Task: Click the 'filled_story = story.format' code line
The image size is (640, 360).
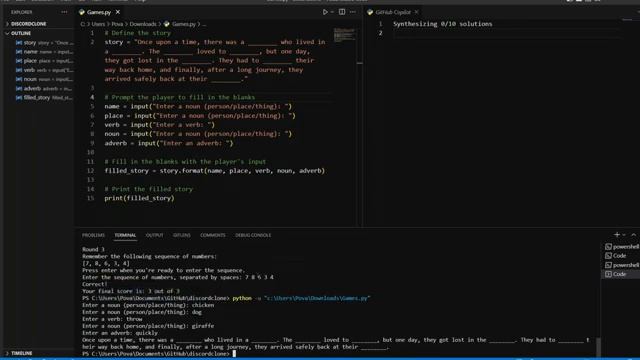Action: click(x=215, y=171)
